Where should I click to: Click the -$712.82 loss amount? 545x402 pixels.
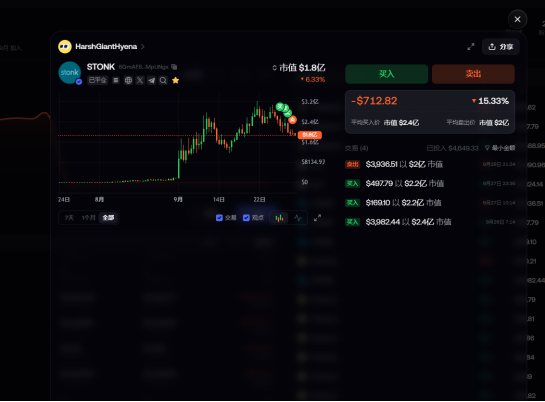(374, 101)
